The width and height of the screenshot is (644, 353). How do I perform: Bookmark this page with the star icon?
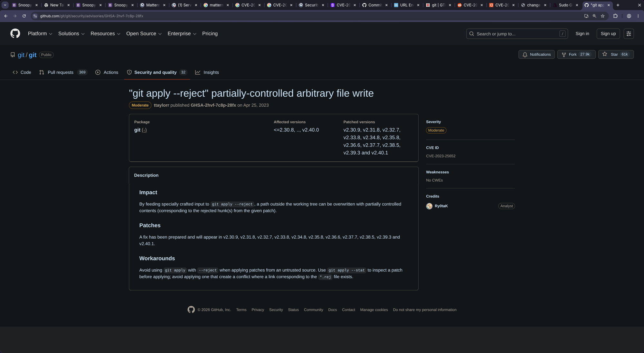coord(603,16)
